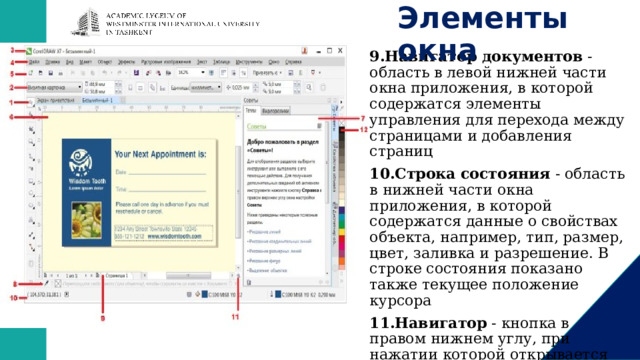Click the Undo toolbar icon
The width and height of the screenshot is (640, 360).
(x=104, y=73)
